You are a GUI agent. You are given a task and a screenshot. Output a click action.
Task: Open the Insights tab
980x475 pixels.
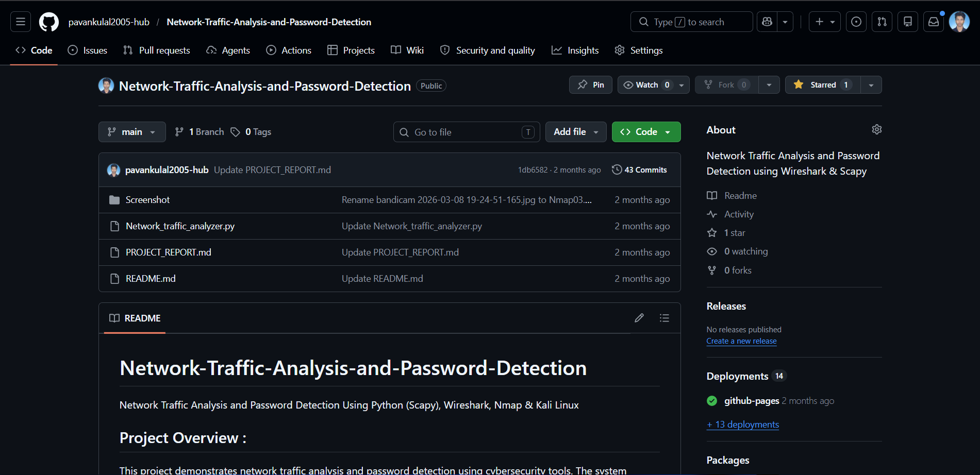click(575, 50)
